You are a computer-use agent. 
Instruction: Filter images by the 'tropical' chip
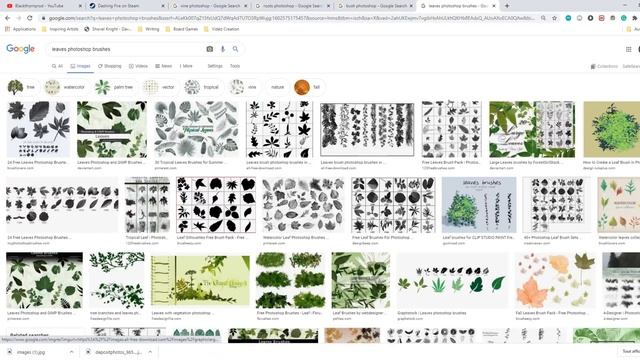pyautogui.click(x=202, y=87)
